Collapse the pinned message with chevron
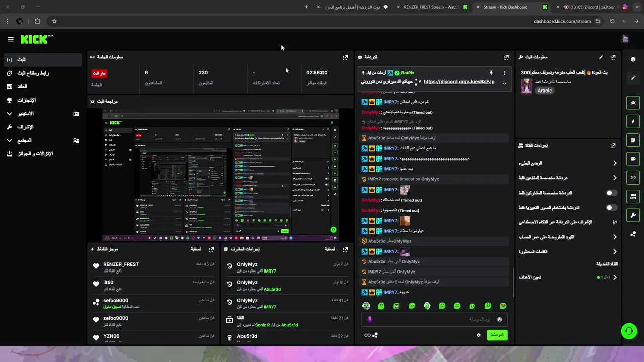 (x=504, y=83)
